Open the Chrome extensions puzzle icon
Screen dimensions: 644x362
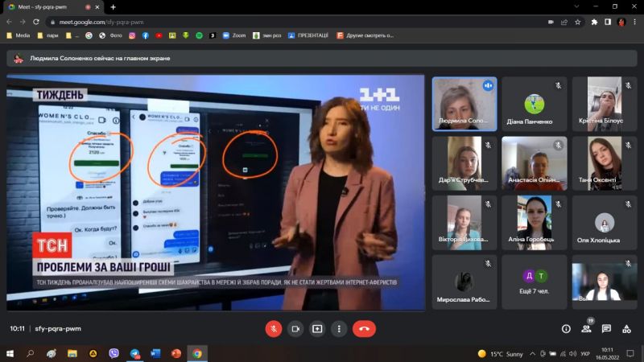point(594,23)
